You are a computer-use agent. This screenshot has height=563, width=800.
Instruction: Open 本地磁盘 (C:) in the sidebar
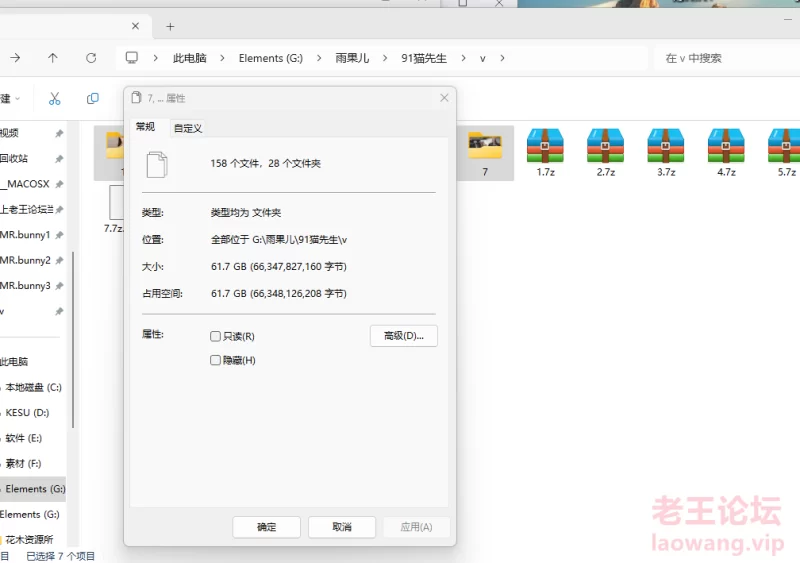click(33, 387)
